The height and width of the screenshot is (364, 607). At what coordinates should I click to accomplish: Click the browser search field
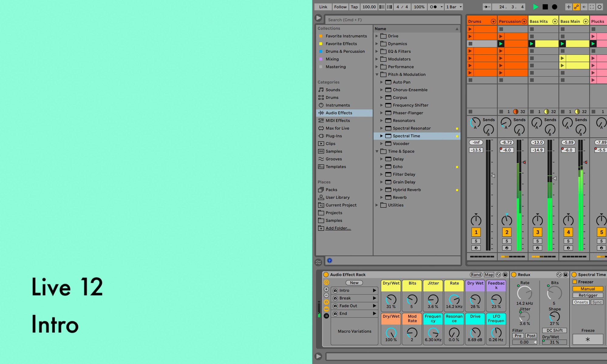point(392,19)
